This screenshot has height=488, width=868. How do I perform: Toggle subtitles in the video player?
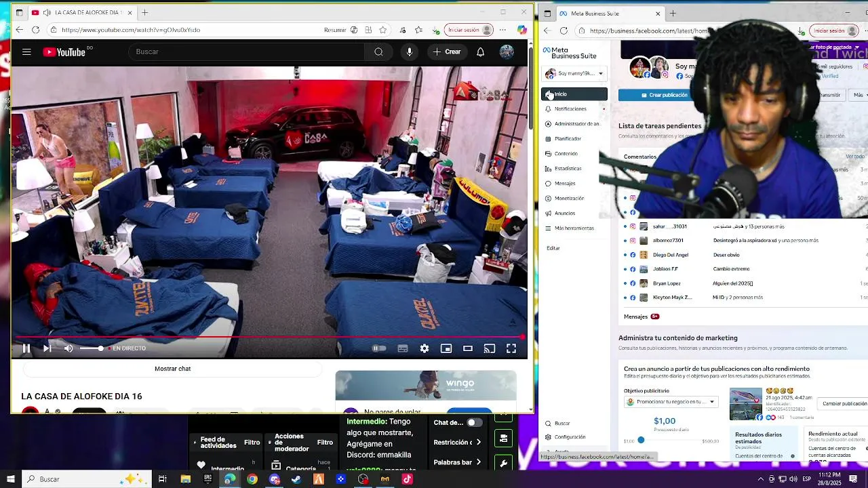click(x=403, y=348)
